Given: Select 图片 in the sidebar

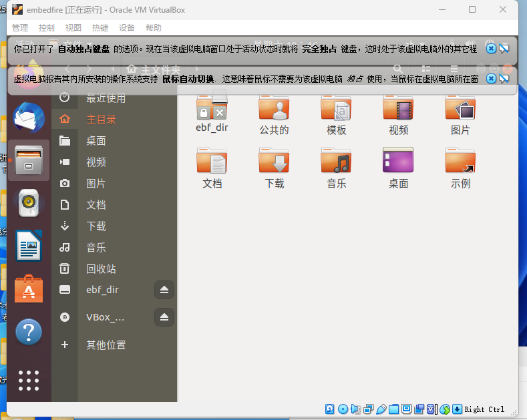Looking at the screenshot, I should pos(114,184).
